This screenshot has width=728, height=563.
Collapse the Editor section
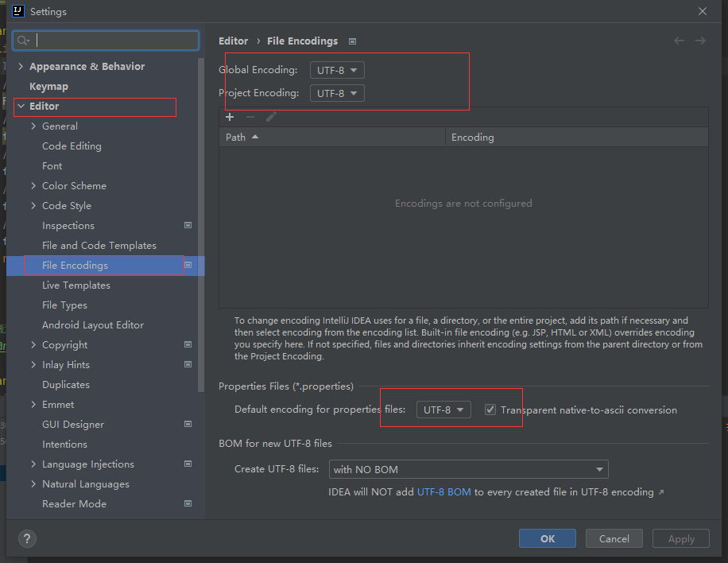(x=21, y=106)
